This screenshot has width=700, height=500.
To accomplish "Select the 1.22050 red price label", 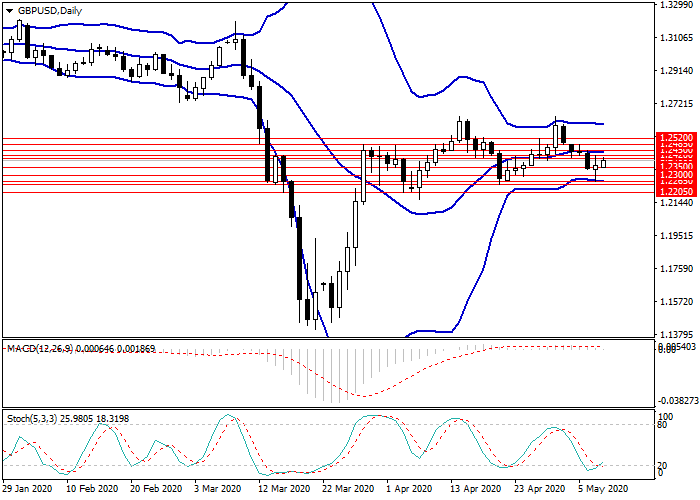I will click(x=674, y=190).
